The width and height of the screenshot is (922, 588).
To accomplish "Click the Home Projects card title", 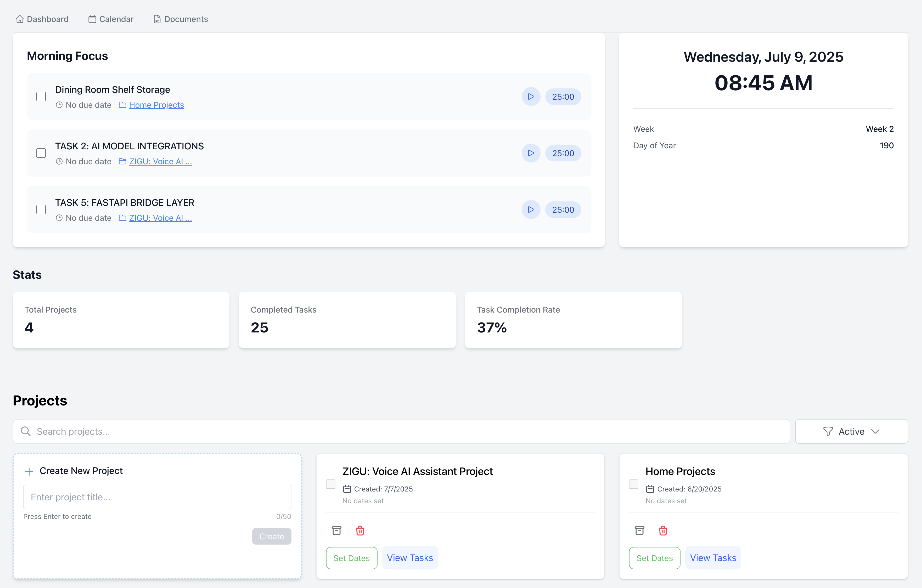I will [680, 471].
